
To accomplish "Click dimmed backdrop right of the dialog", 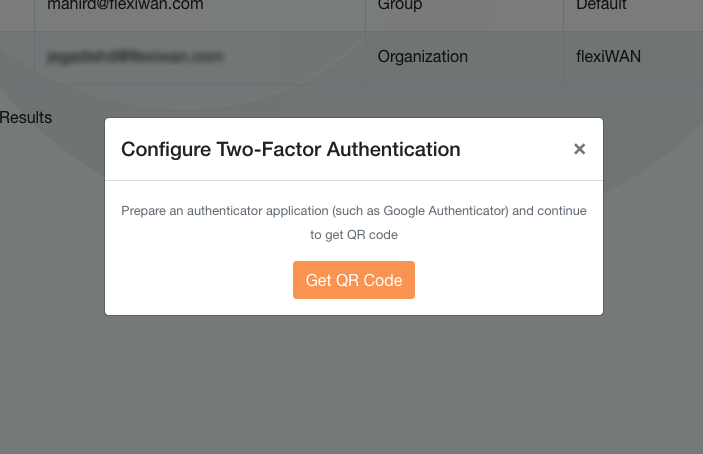I will [x=653, y=216].
